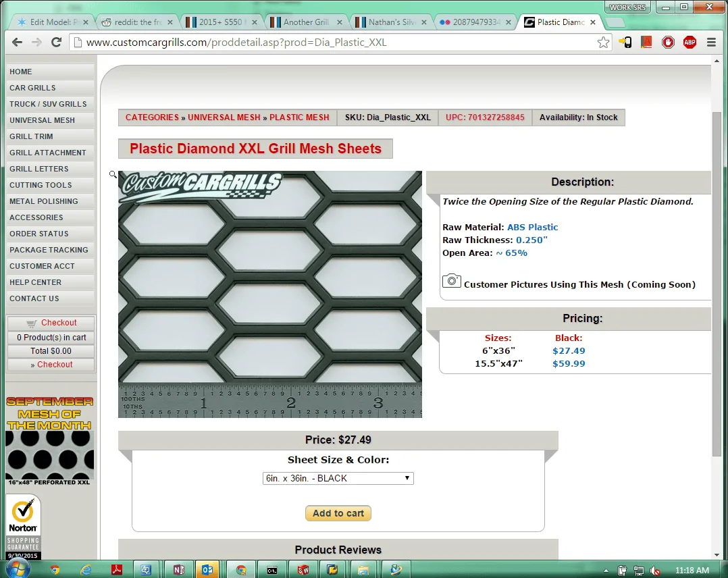Reload the page with the refresh icon
This screenshot has height=578, width=728.
(x=56, y=43)
